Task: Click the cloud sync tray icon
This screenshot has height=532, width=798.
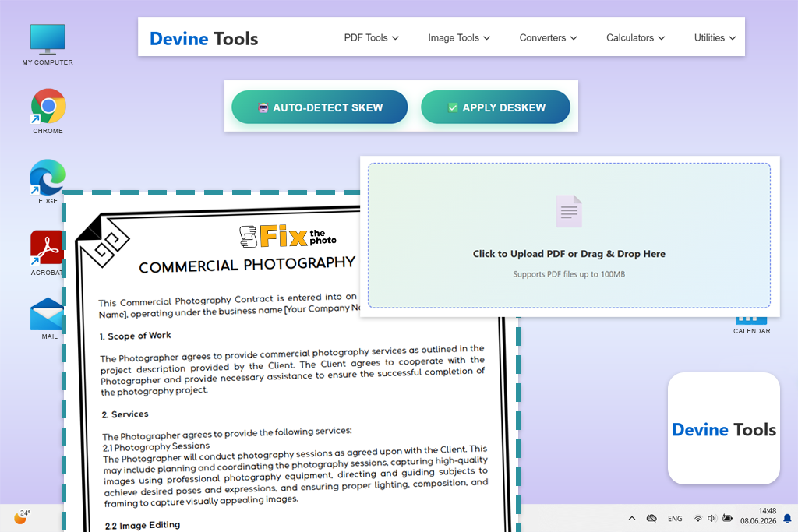Action: pyautogui.click(x=651, y=518)
